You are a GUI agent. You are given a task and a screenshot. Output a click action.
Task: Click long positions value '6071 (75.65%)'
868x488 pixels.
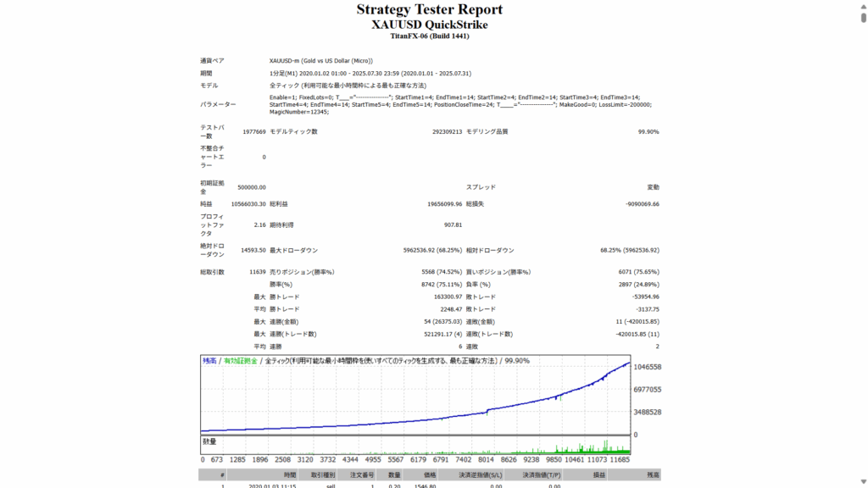coord(638,272)
